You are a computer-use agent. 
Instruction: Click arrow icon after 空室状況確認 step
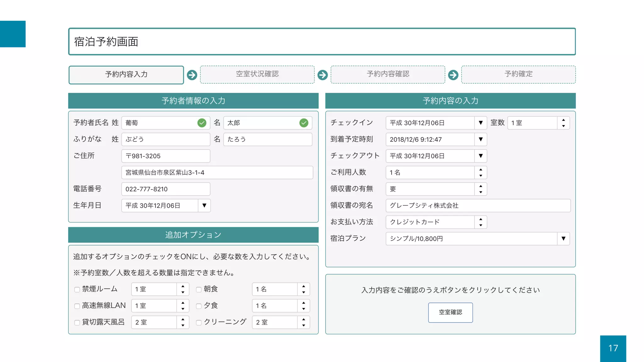click(322, 75)
